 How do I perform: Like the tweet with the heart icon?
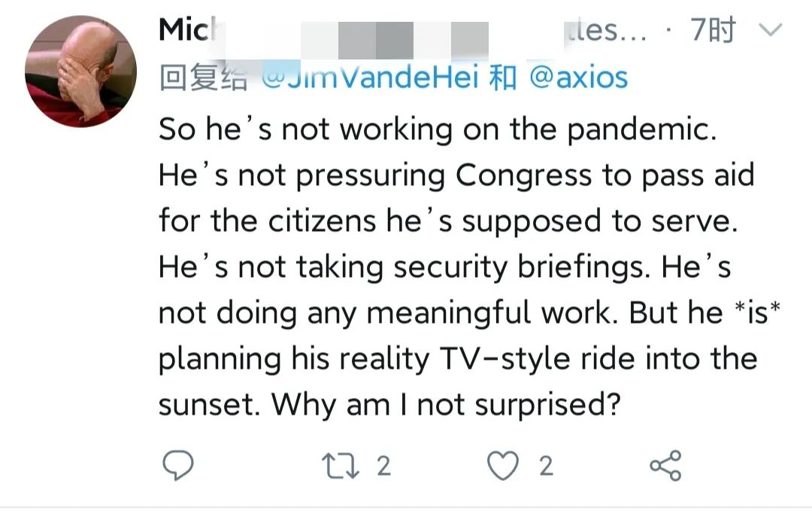503,465
